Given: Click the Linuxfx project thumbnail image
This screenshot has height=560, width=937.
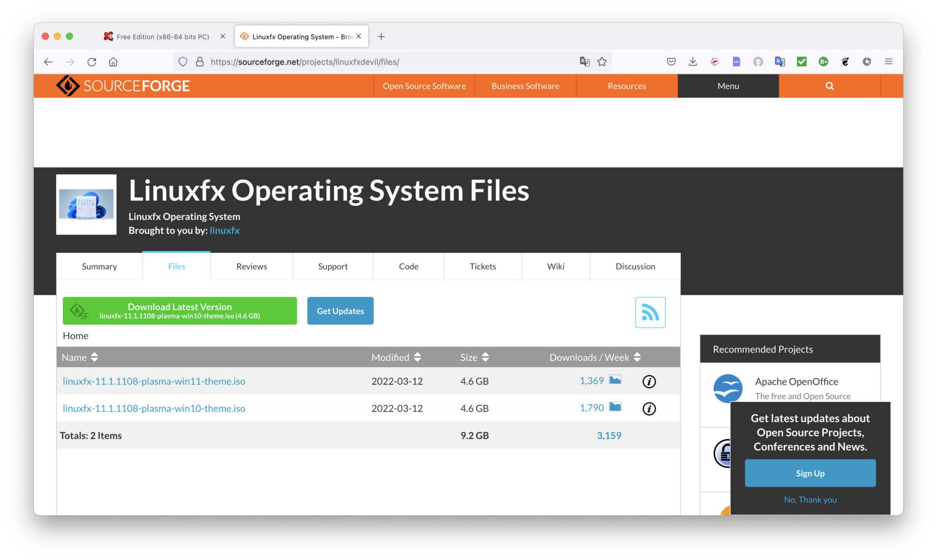Looking at the screenshot, I should tap(86, 205).
